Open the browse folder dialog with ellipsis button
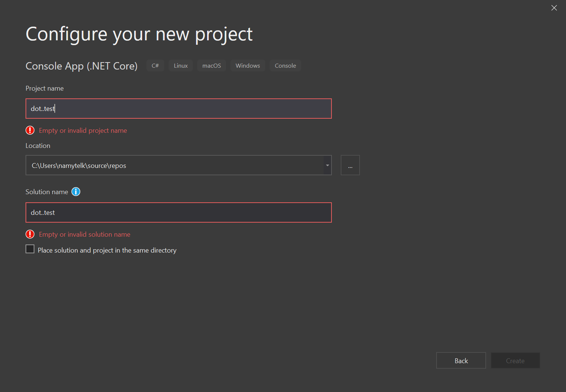The width and height of the screenshot is (566, 392). (x=350, y=165)
